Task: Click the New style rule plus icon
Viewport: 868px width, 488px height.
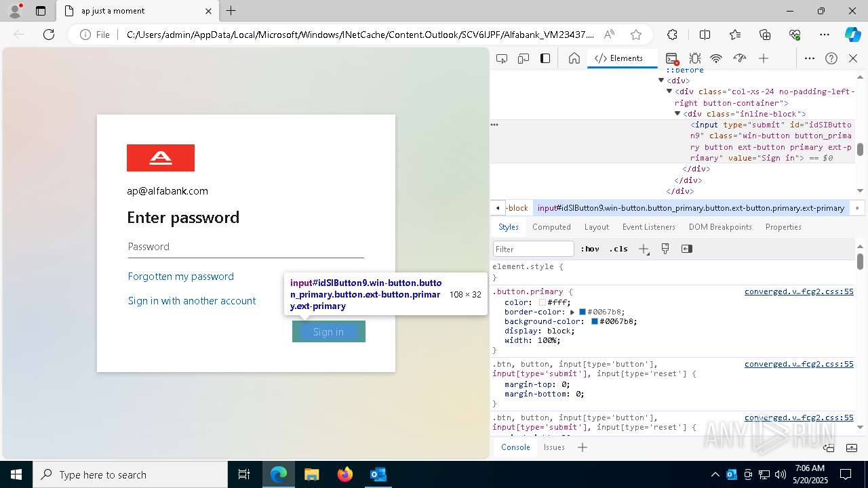Action: tap(644, 249)
